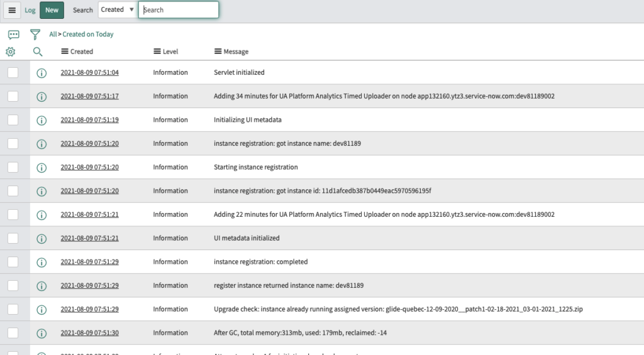Click the Search label beside dropdown

82,10
